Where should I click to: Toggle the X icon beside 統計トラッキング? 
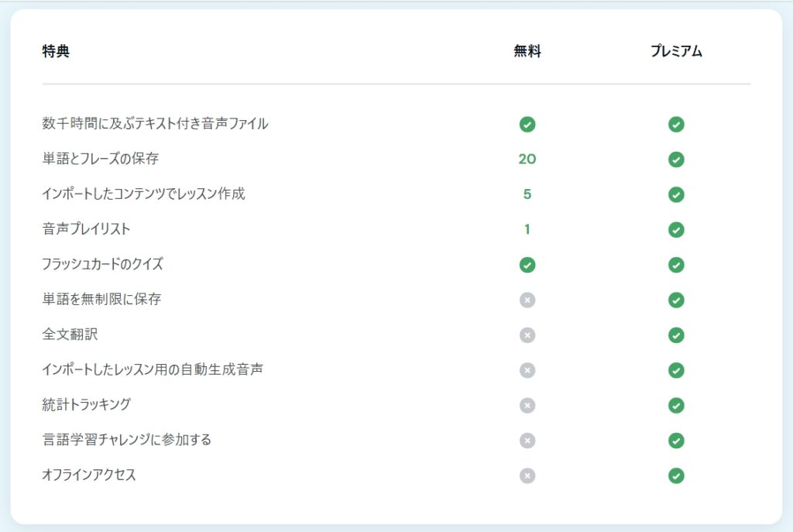[527, 404]
